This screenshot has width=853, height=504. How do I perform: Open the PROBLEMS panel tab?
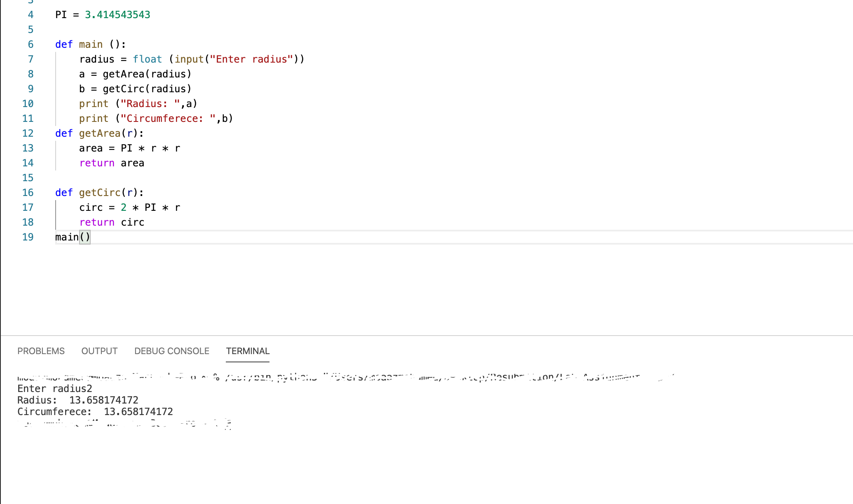[x=41, y=351]
